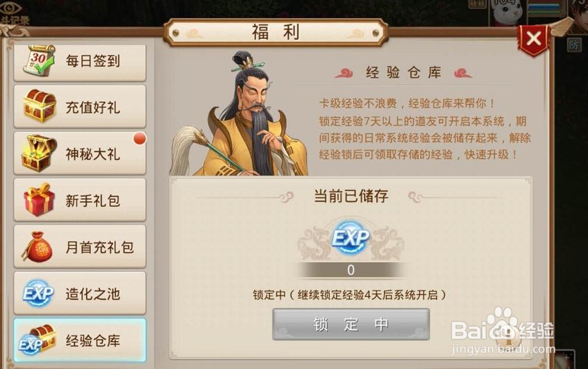
Task: Click the eye icon at top-left corner
Action: (x=10, y=7)
